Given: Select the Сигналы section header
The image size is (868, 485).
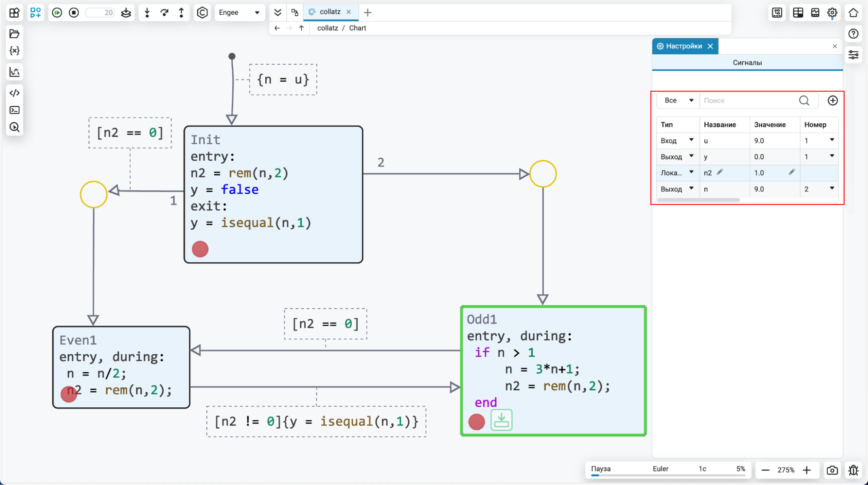Looking at the screenshot, I should [x=747, y=63].
